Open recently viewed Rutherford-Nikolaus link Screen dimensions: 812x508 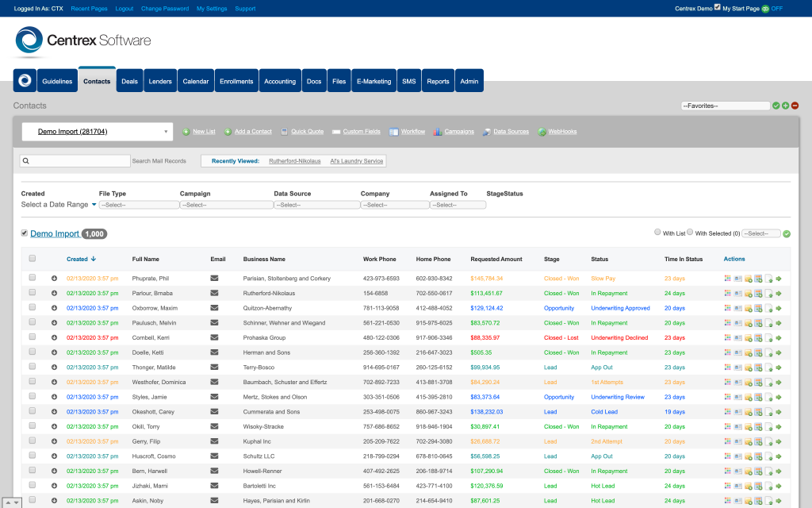pyautogui.click(x=295, y=161)
